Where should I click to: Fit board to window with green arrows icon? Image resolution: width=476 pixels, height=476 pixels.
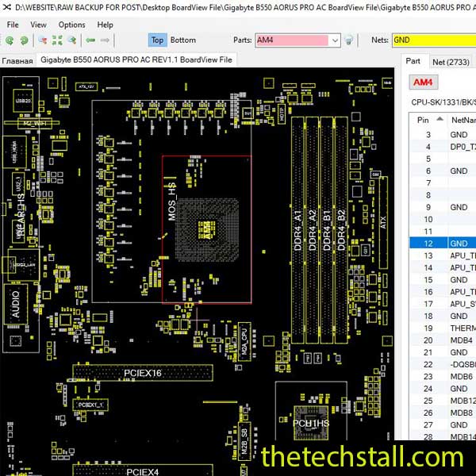pos(57,40)
